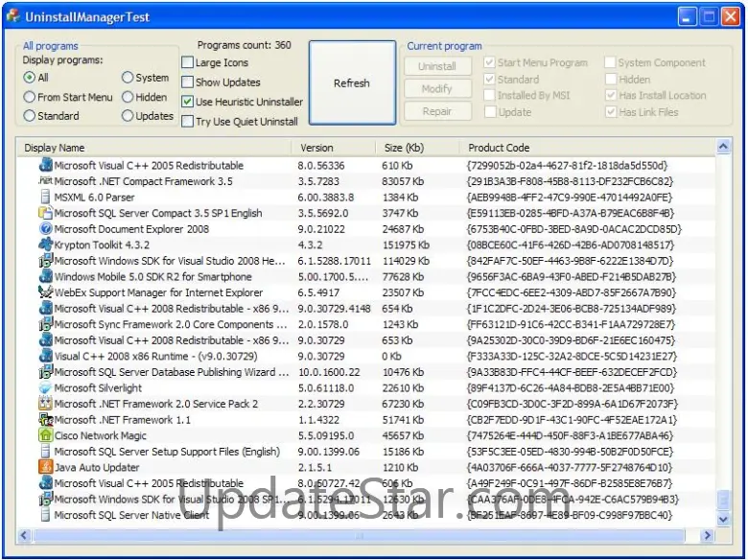
Task: Click the horizontal scrollbar left arrow
Action: 24,535
